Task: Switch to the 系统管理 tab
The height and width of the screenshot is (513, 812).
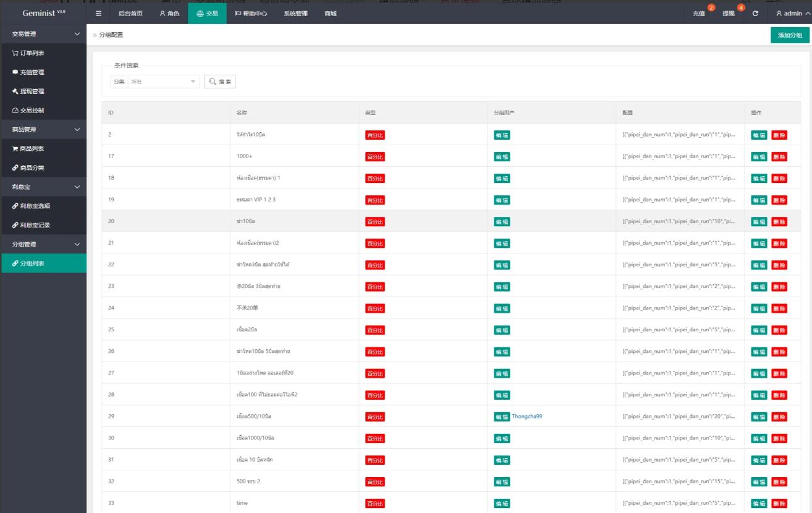Action: 295,14
